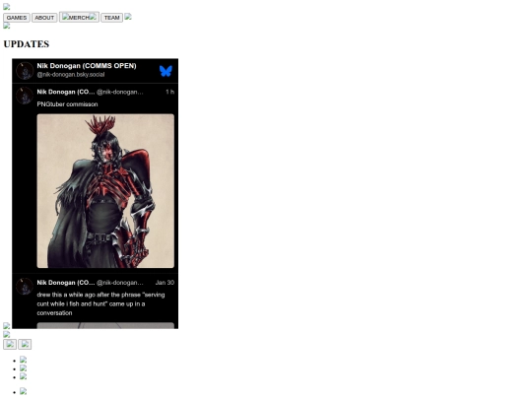Screen dimensions: 532x399
Task: Open the avatar on the PNGtuber commission post
Action: 25,96
